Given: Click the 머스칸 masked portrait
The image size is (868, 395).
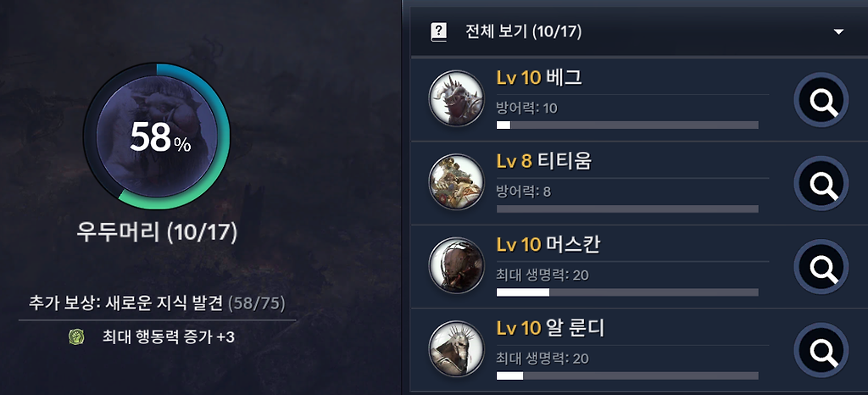Looking at the screenshot, I should [x=457, y=265].
